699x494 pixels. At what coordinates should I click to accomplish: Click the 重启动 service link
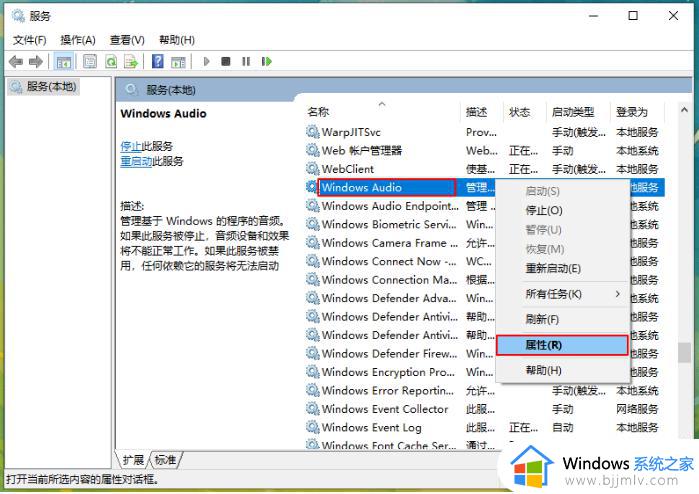[136, 161]
